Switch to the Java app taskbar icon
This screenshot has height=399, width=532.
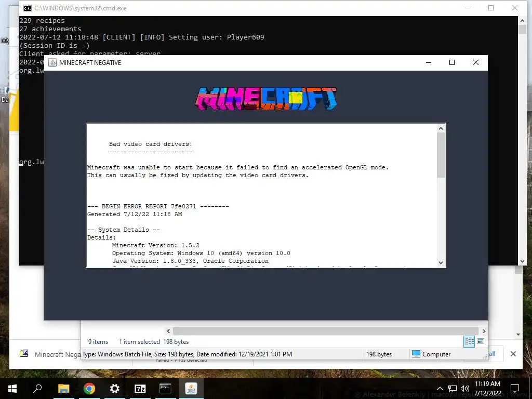coord(191,389)
